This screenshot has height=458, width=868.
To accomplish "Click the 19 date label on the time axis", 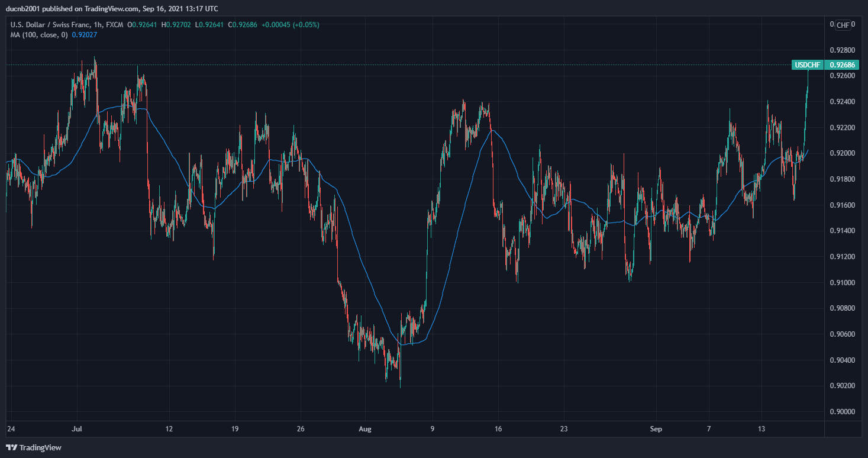I will point(235,428).
